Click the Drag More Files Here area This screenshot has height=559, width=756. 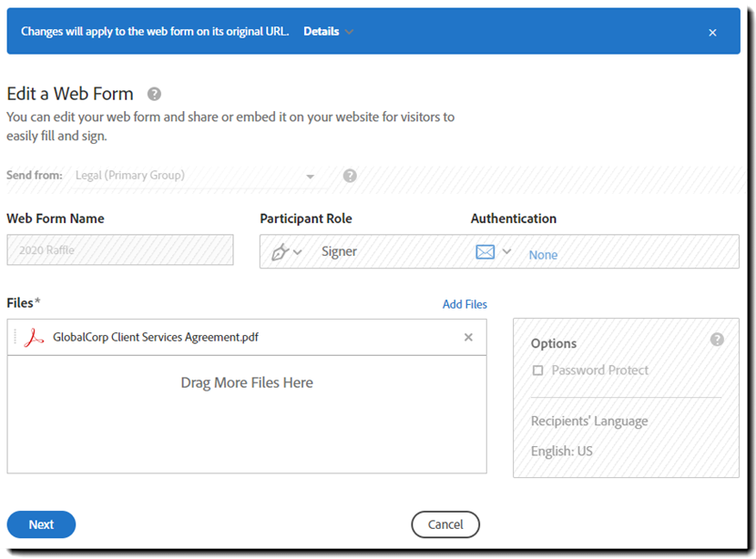(x=247, y=383)
